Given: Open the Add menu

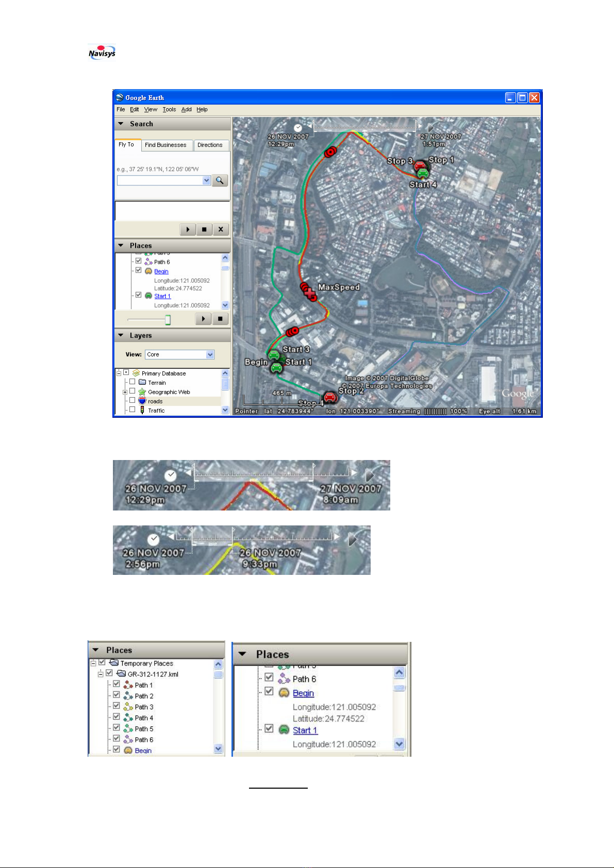Looking at the screenshot, I should (186, 109).
